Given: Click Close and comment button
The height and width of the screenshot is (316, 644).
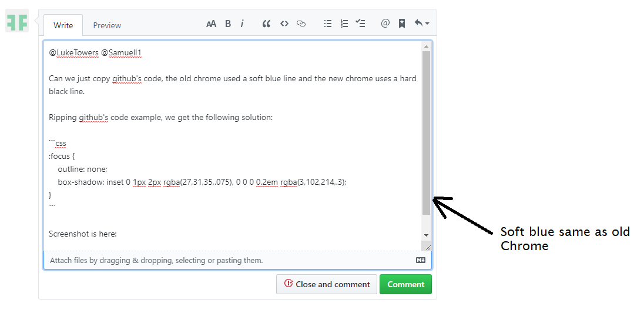Looking at the screenshot, I should pos(327,284).
